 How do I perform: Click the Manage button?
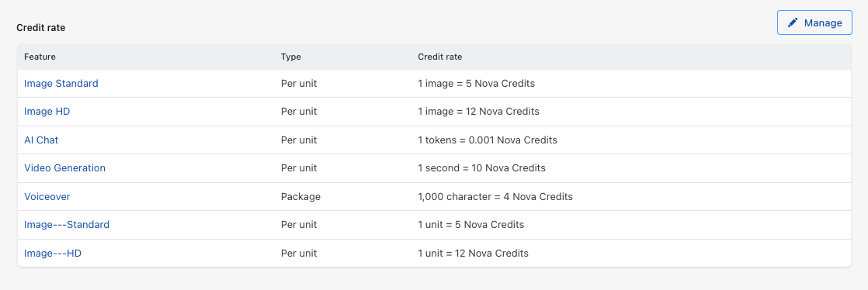[814, 22]
